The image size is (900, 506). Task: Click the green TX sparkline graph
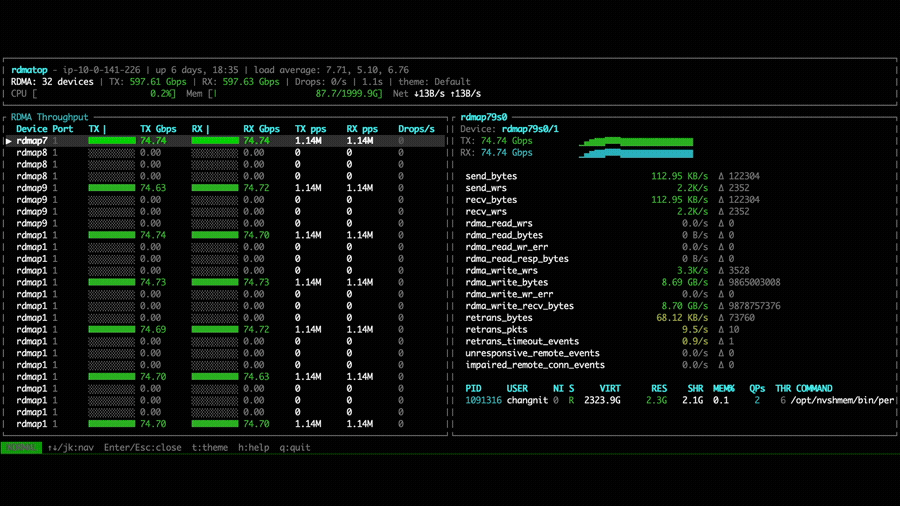click(636, 141)
